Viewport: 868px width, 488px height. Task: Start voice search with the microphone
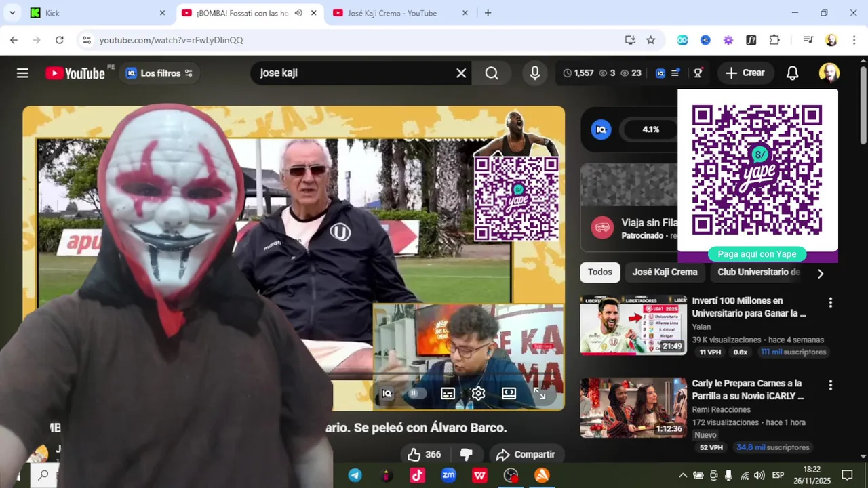tap(535, 73)
